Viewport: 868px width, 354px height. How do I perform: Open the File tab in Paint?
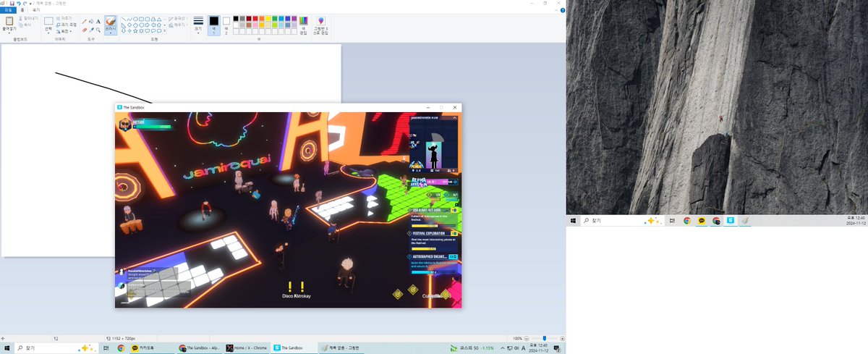coord(7,10)
